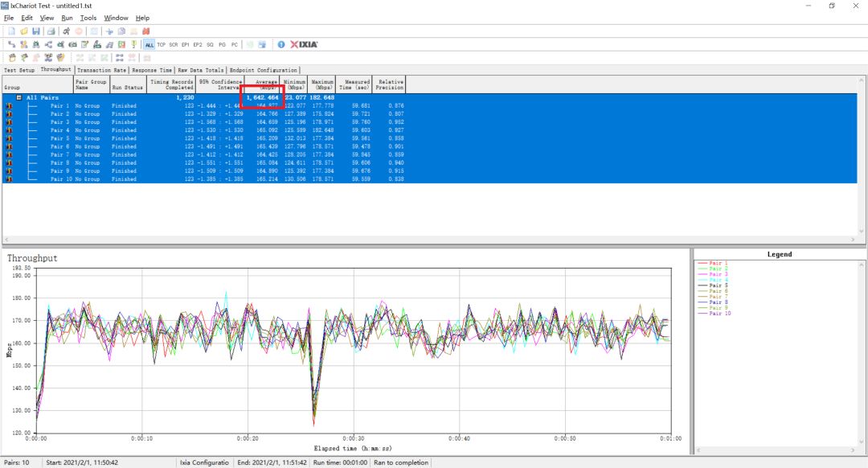Click the Timing Records Completed column header
The image size is (868, 468).
click(171, 84)
